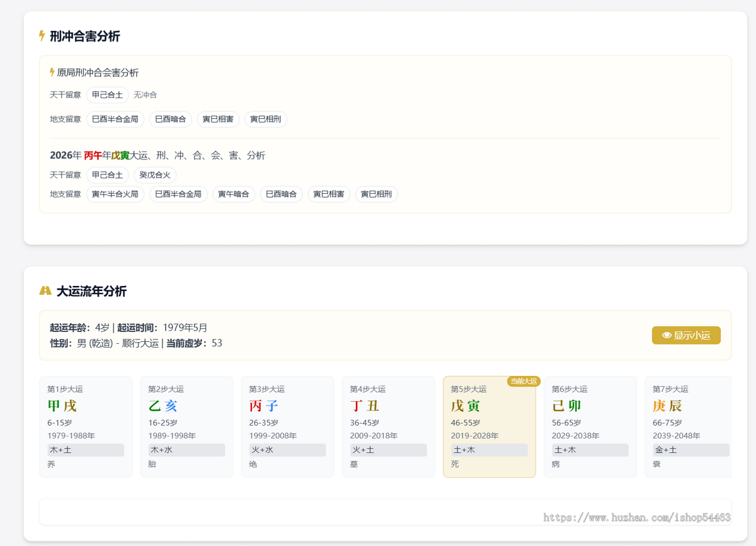Click 土+木 tag in the 己卯 card
756x546 pixels.
coord(590,450)
